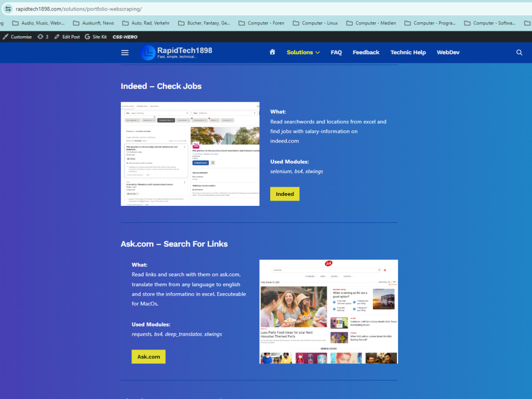Viewport: 532px width, 399px height.
Task: Open the Auskunft, News bookmark folder
Action: coord(94,23)
